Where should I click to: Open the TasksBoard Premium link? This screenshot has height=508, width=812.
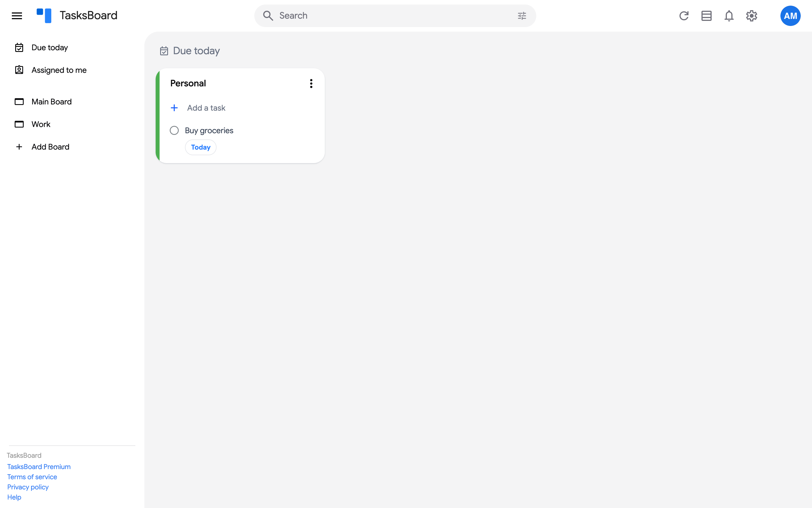(x=39, y=467)
